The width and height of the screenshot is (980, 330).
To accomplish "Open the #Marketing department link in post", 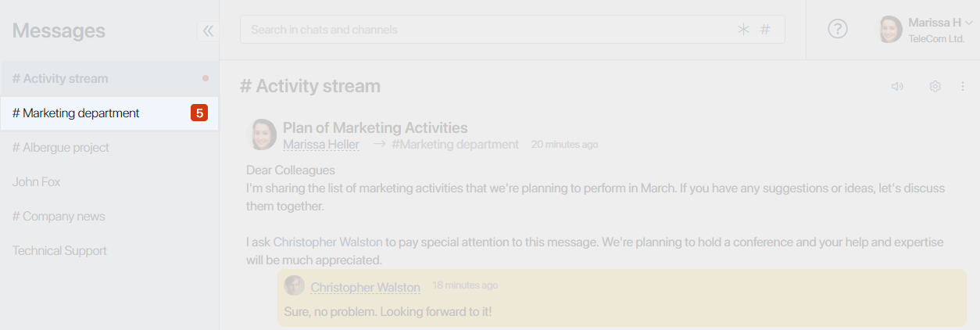I will pyautogui.click(x=455, y=145).
